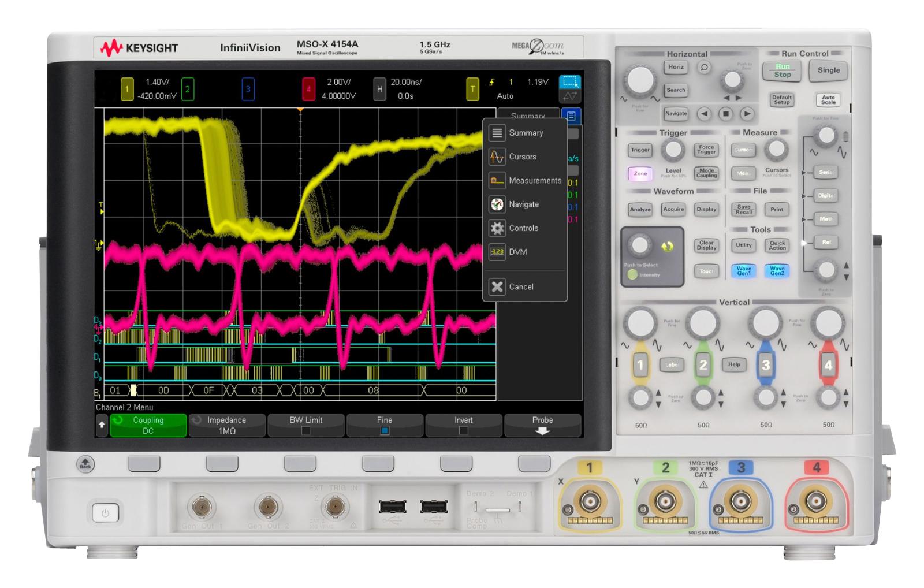Toggle the lit Zone trigger key

(640, 173)
